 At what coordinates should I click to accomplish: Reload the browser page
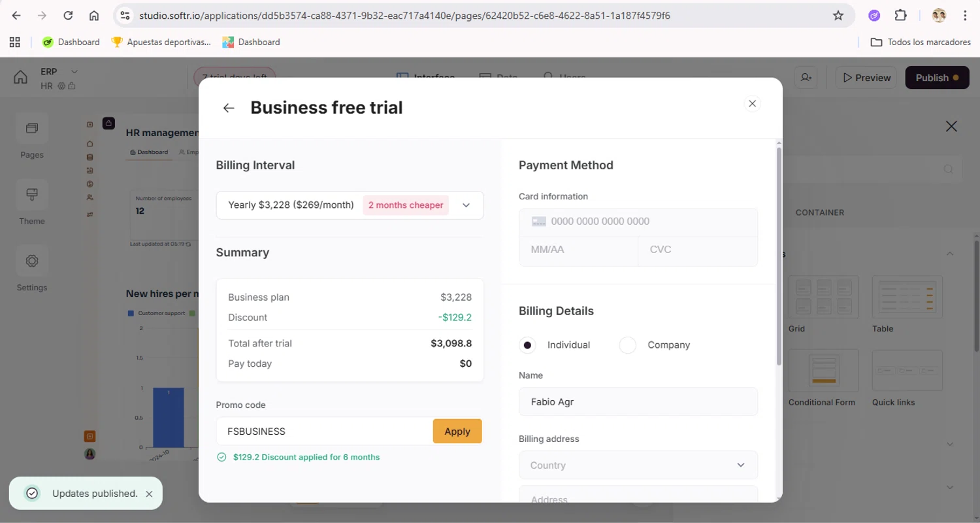click(68, 16)
